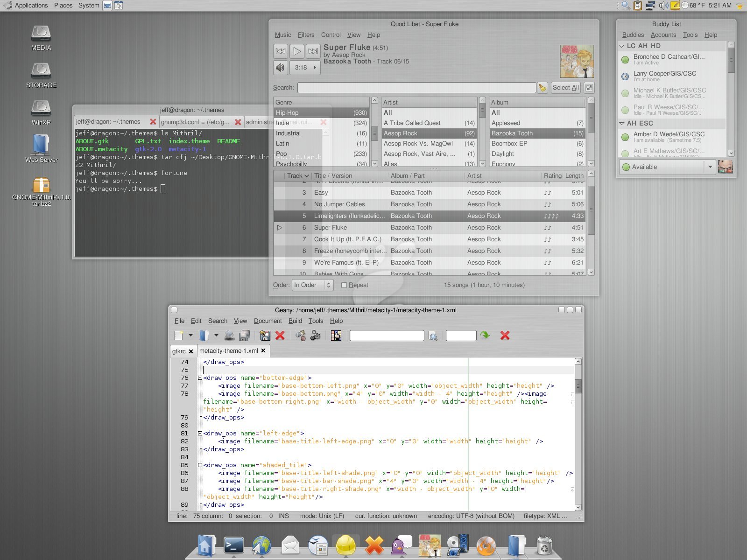Open the sticky notes icon in top panel

pos(675,6)
